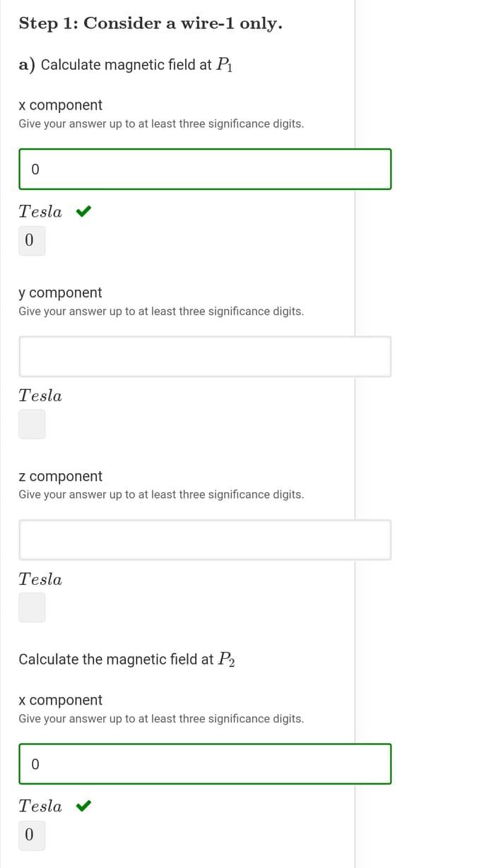Click the x component answer field showing 0

[204, 169]
